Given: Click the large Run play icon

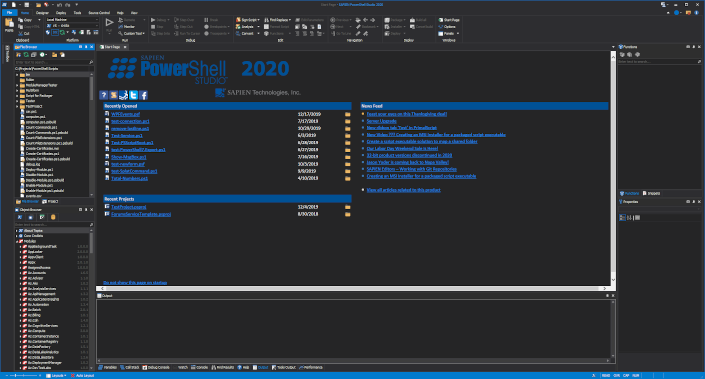Looking at the screenshot, I should (x=109, y=22).
